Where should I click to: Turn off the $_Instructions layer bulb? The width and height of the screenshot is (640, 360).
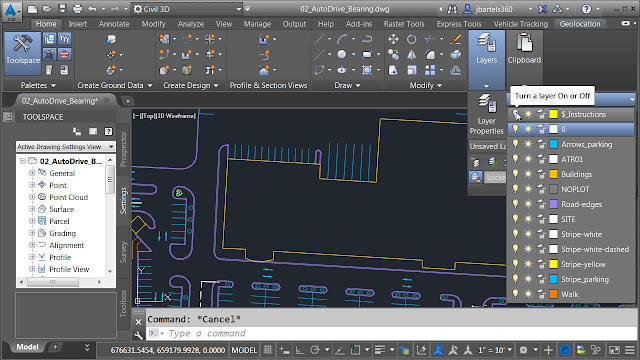(x=516, y=114)
